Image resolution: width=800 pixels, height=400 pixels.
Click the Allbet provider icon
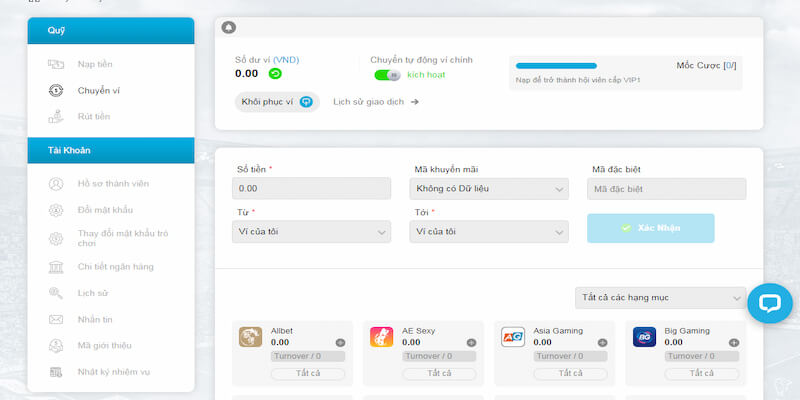click(251, 337)
